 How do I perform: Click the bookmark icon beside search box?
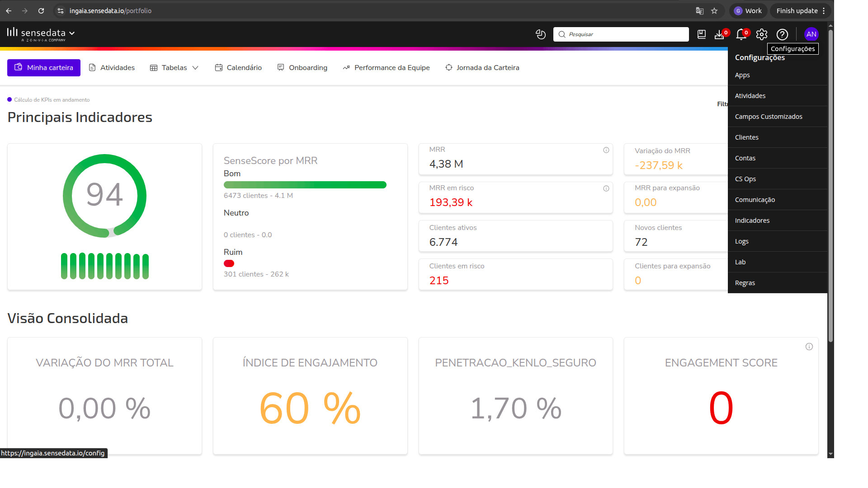702,34
